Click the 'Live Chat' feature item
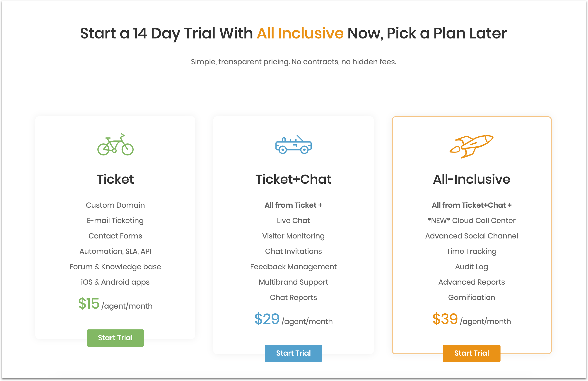Image resolution: width=588 pixels, height=381 pixels. click(293, 220)
